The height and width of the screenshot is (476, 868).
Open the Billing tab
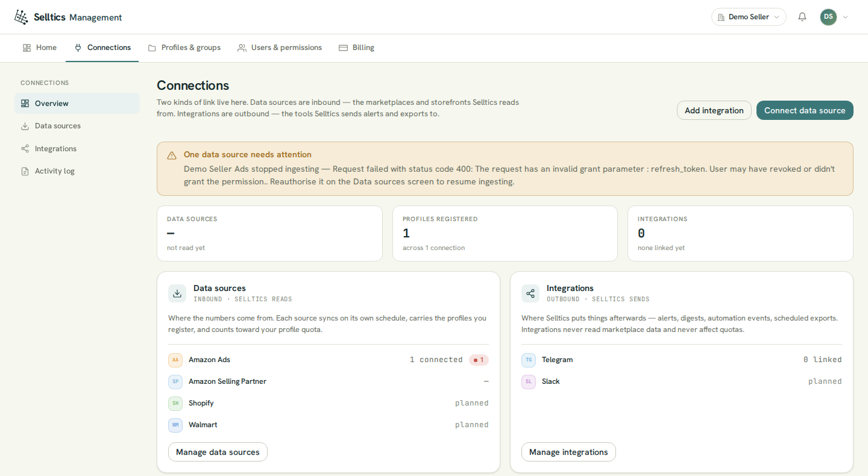click(x=356, y=48)
